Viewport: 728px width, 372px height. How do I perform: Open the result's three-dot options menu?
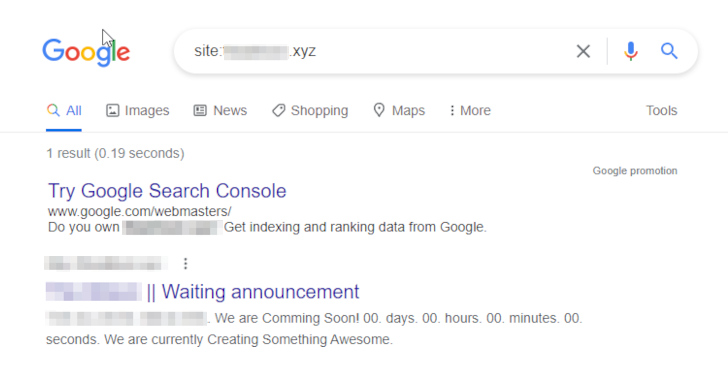tap(185, 263)
